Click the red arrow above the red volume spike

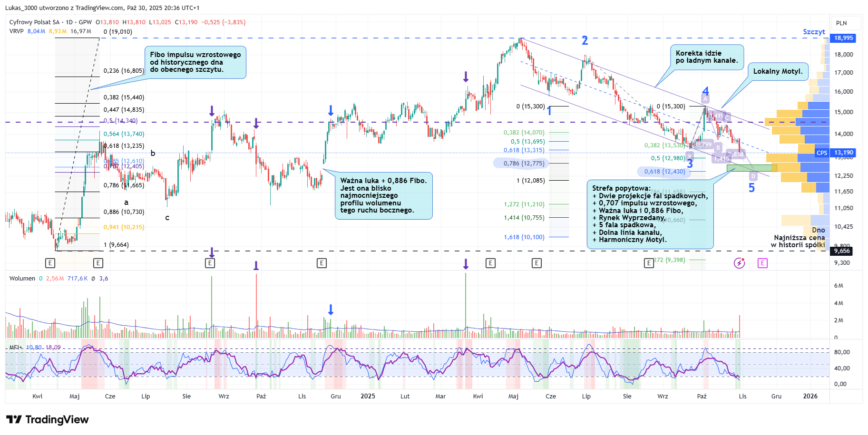(x=256, y=266)
